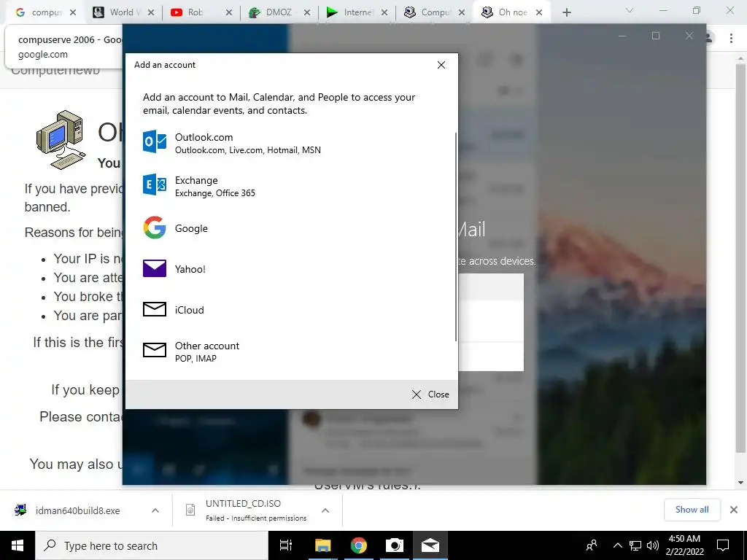Select the Yahoo! mail icon
747x560 pixels.
155,268
